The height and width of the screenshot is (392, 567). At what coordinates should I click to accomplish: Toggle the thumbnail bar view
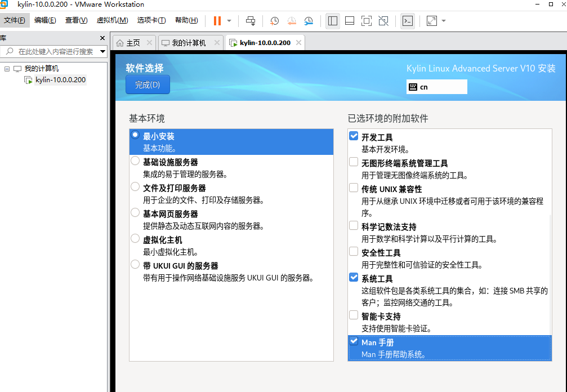349,21
